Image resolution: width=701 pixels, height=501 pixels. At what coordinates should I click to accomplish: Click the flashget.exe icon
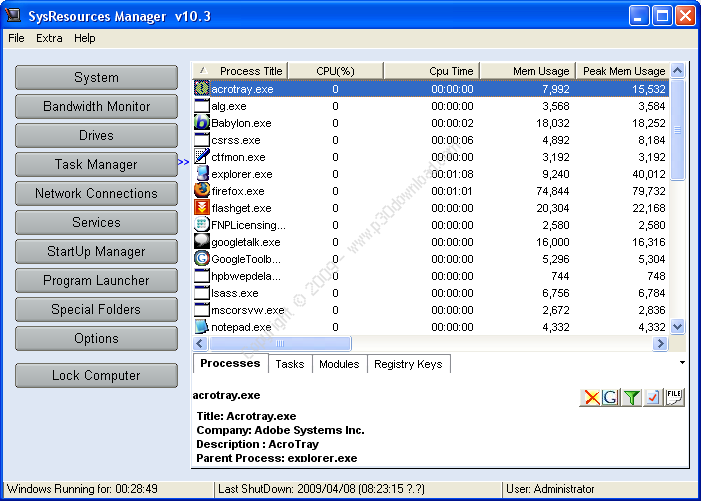[x=202, y=207]
